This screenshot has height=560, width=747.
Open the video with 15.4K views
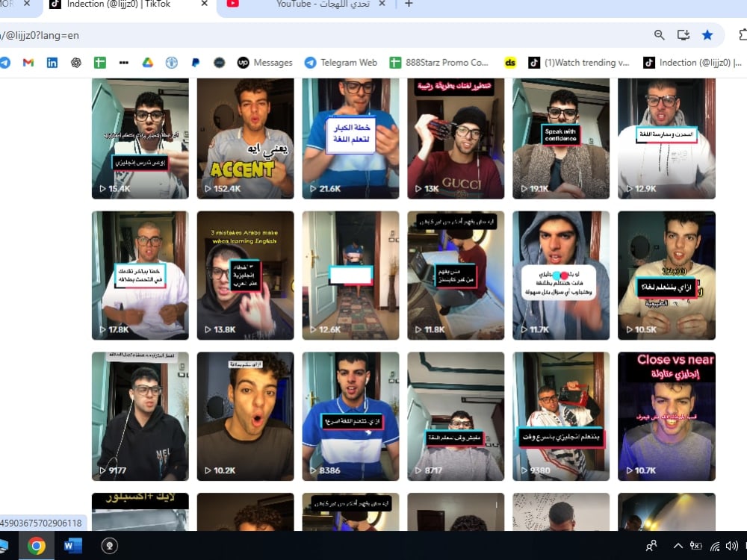(140, 139)
